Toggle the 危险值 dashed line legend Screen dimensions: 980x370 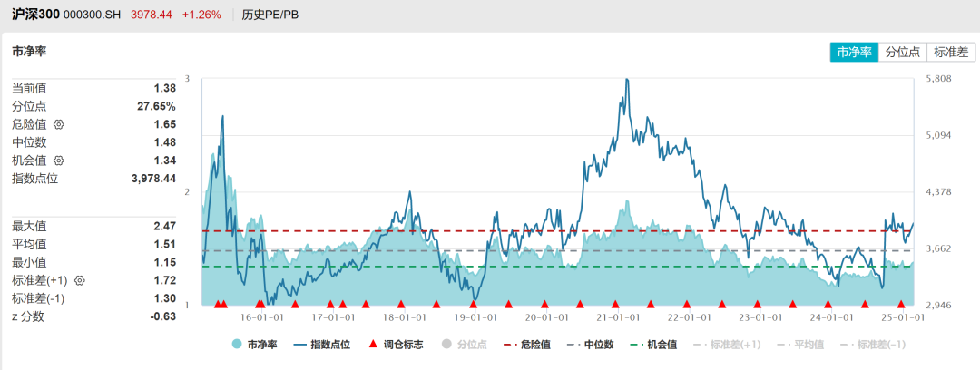point(532,345)
